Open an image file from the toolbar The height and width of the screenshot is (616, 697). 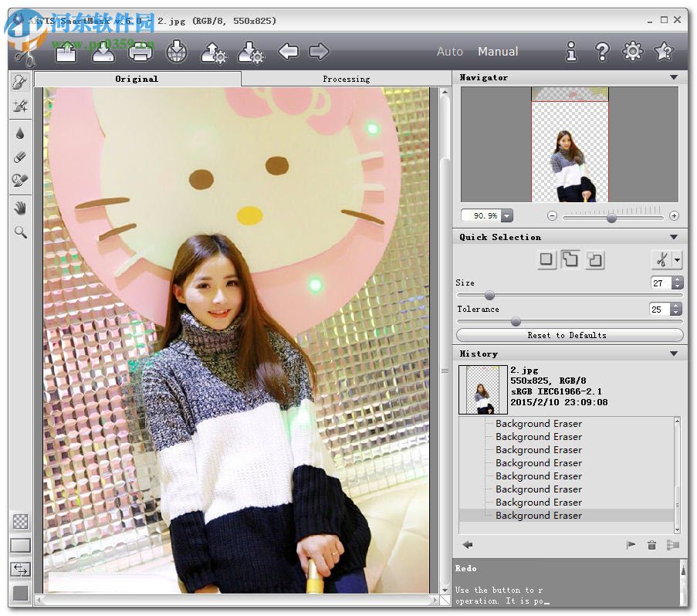click(x=66, y=52)
